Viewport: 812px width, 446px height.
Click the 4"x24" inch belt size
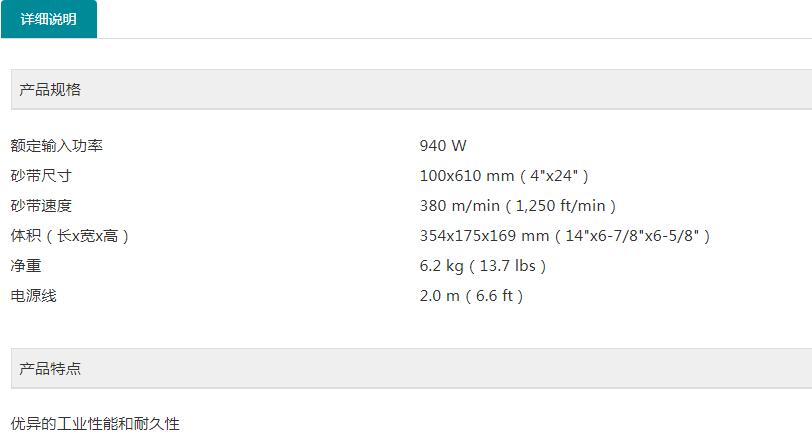(553, 176)
